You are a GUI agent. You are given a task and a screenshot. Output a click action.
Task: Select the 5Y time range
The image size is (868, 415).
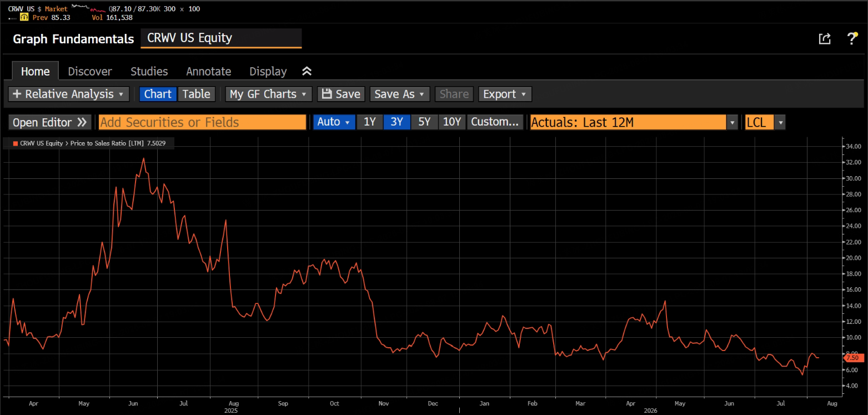(424, 122)
